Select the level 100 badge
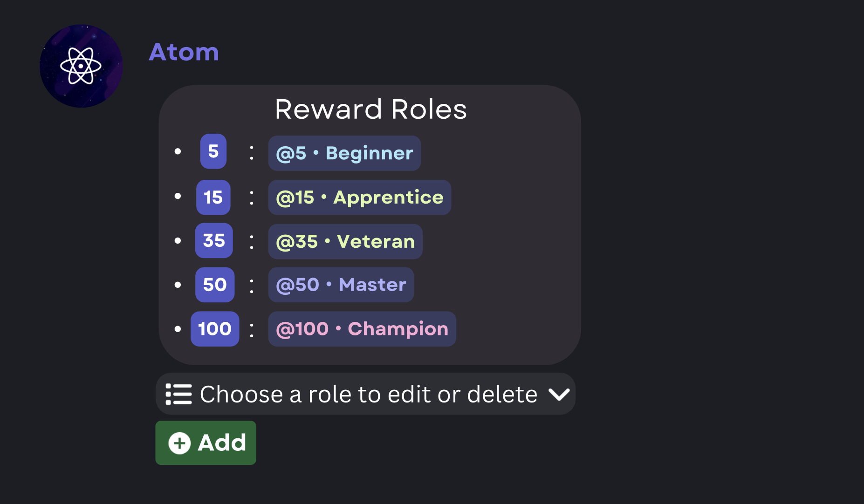This screenshot has width=864, height=504. coord(214,329)
